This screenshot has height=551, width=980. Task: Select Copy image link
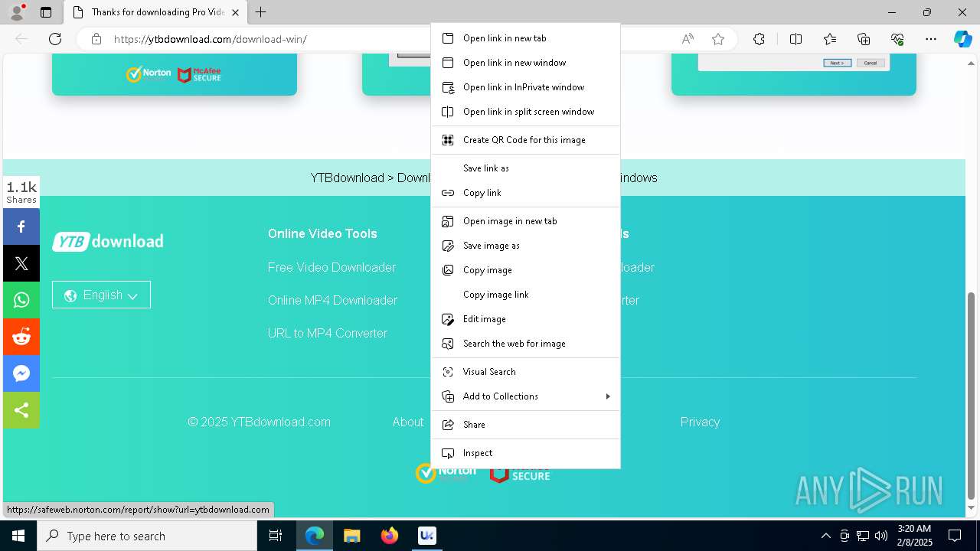pyautogui.click(x=526, y=295)
